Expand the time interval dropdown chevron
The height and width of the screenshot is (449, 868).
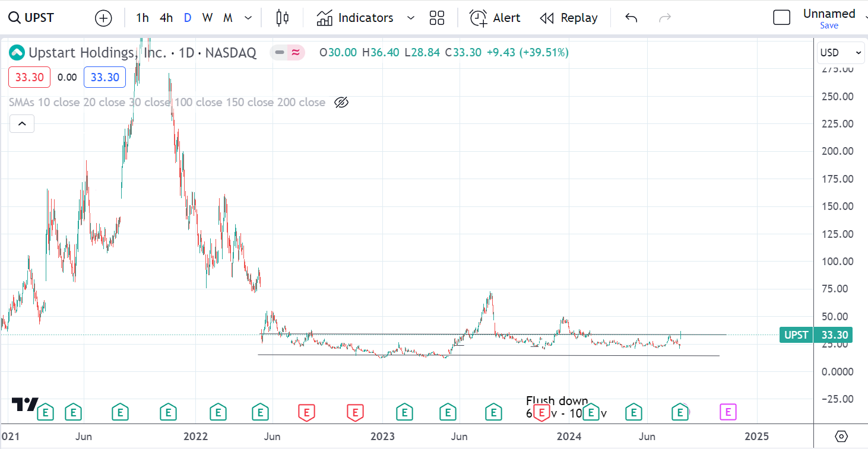(248, 18)
